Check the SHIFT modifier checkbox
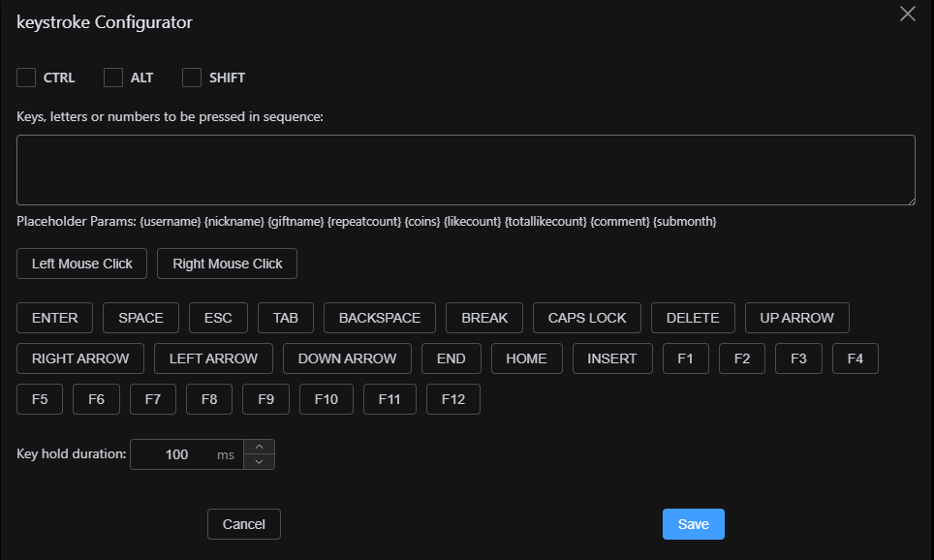This screenshot has width=934, height=560. click(x=192, y=78)
